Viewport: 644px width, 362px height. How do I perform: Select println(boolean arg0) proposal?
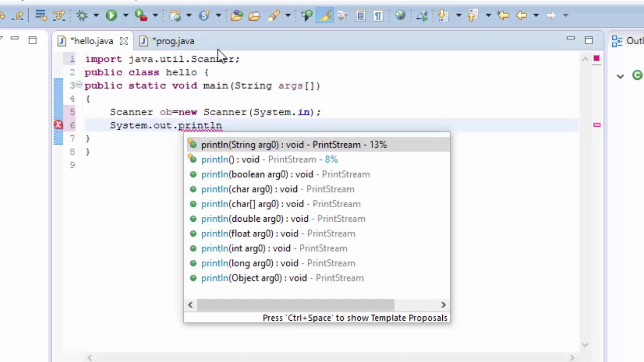click(x=317, y=174)
